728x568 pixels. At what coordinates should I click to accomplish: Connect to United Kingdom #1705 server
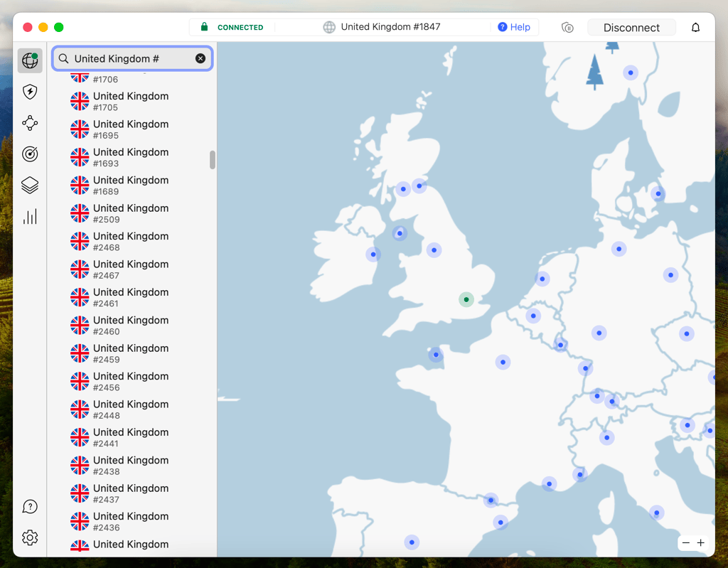tap(132, 101)
